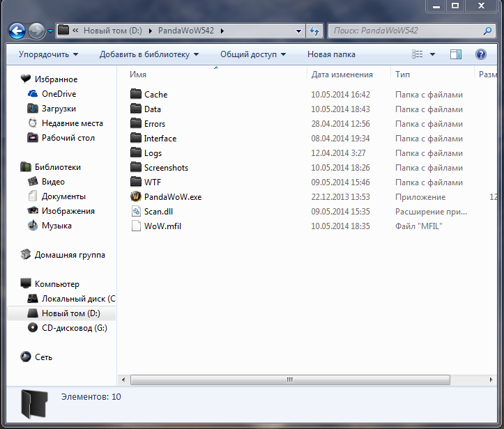Change view with the view mode icon

(418, 54)
